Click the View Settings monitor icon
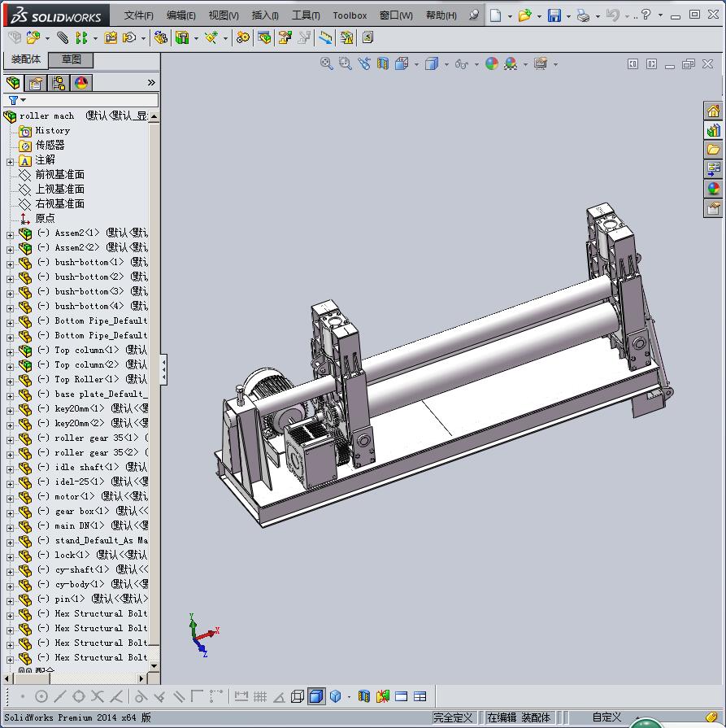The height and width of the screenshot is (728, 726). click(541, 63)
